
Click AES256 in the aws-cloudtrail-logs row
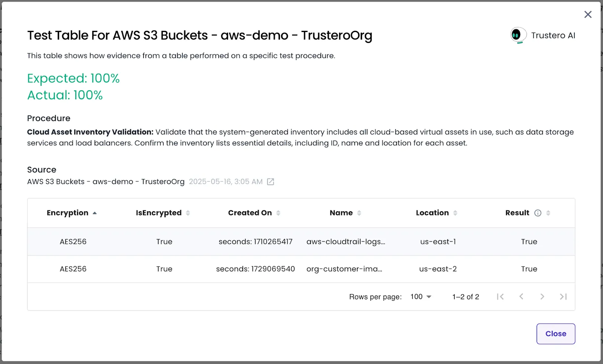[73, 242]
